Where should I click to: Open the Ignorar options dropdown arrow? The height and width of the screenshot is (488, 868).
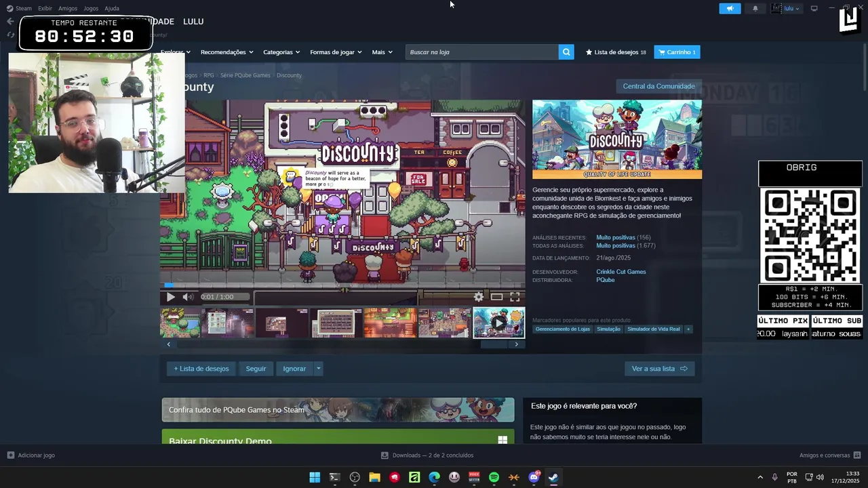pyautogui.click(x=318, y=369)
